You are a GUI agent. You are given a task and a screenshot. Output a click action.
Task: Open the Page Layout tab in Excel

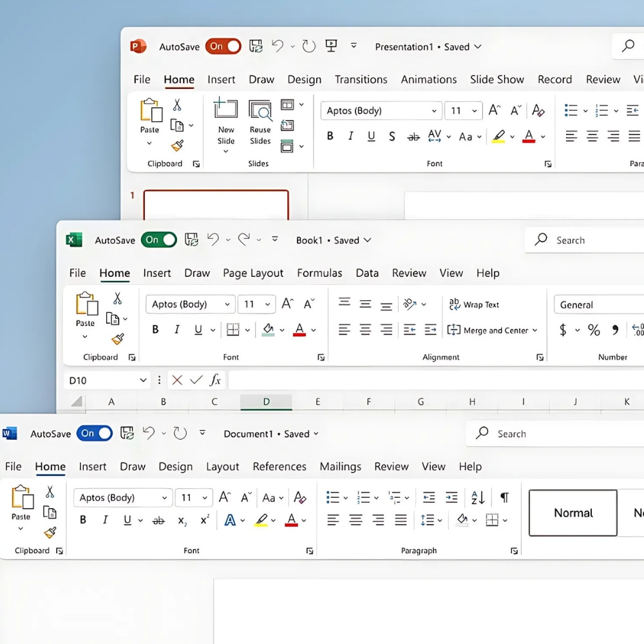pos(253,274)
